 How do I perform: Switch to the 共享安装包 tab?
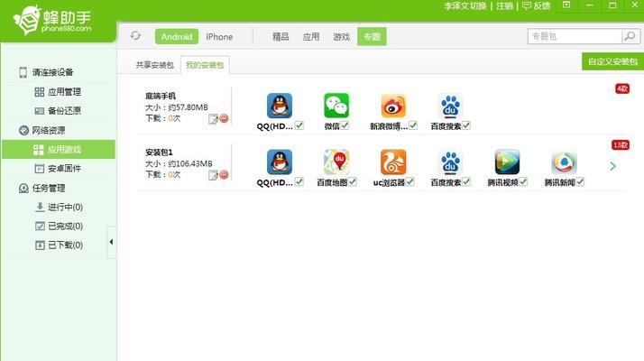tap(156, 65)
